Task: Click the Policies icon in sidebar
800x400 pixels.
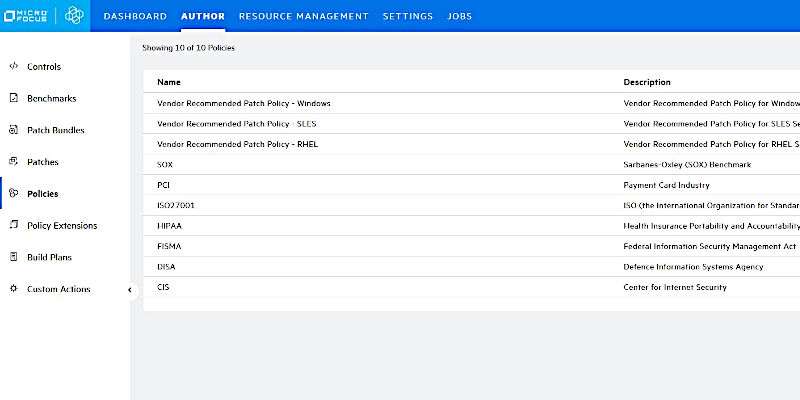Action: [x=14, y=193]
